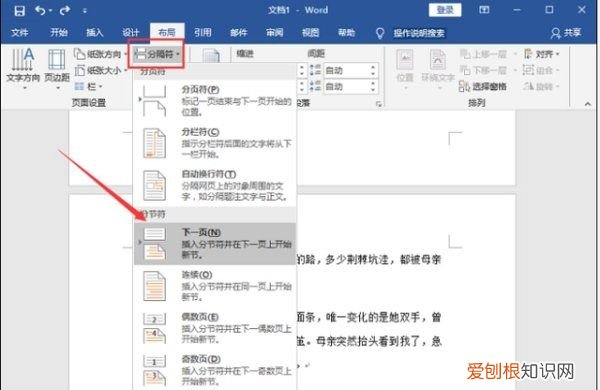Click the continuous break icon beside 连续(O)
The image size is (600, 390).
(x=155, y=286)
